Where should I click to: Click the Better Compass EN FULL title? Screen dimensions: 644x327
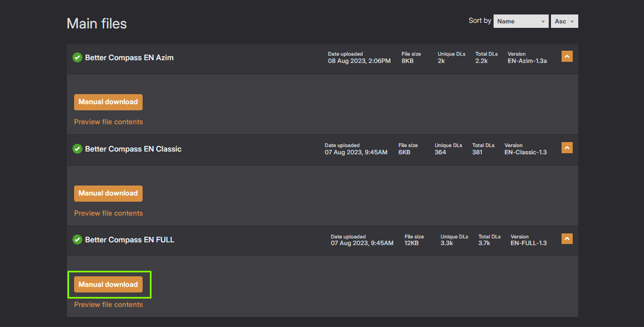pyautogui.click(x=130, y=240)
